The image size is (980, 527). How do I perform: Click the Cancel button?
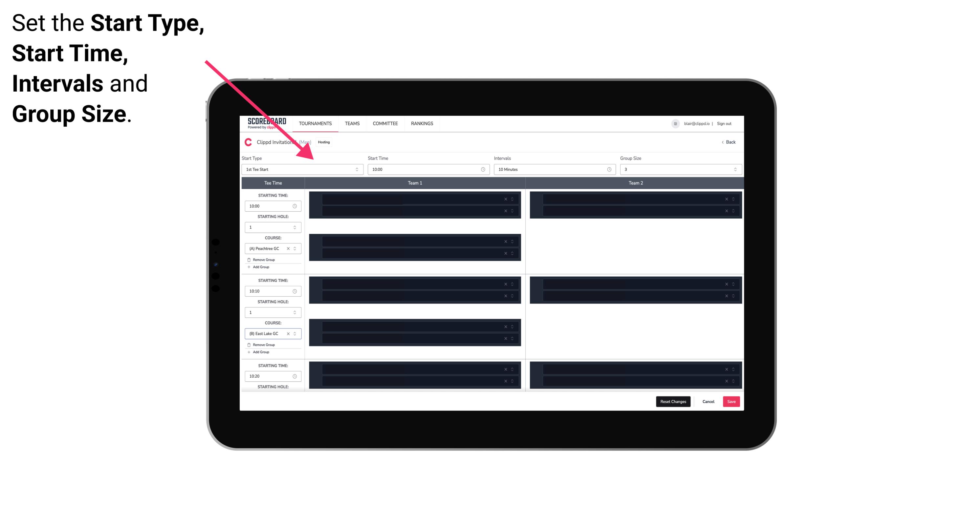point(708,401)
